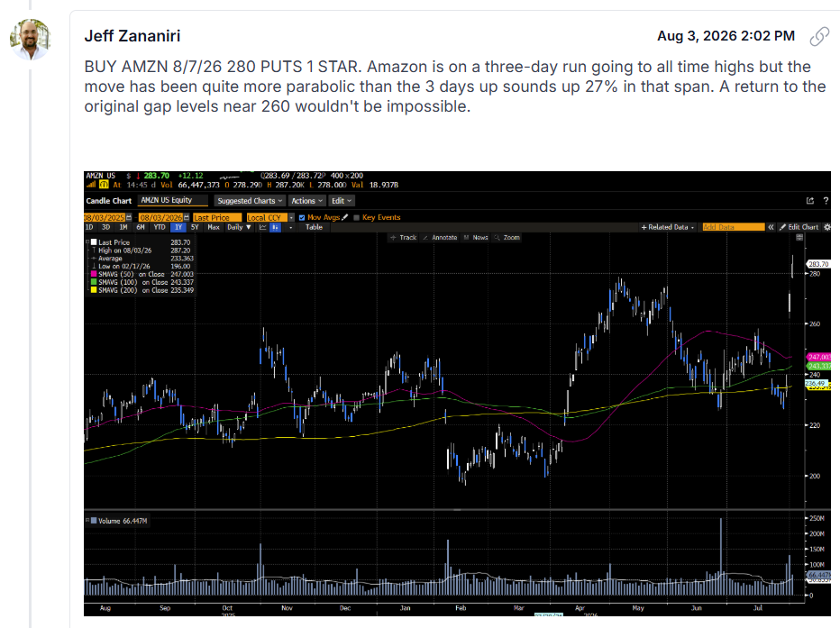Image resolution: width=840 pixels, height=628 pixels.
Task: Open start date 08/03/2025 calendar icon
Action: point(129,217)
